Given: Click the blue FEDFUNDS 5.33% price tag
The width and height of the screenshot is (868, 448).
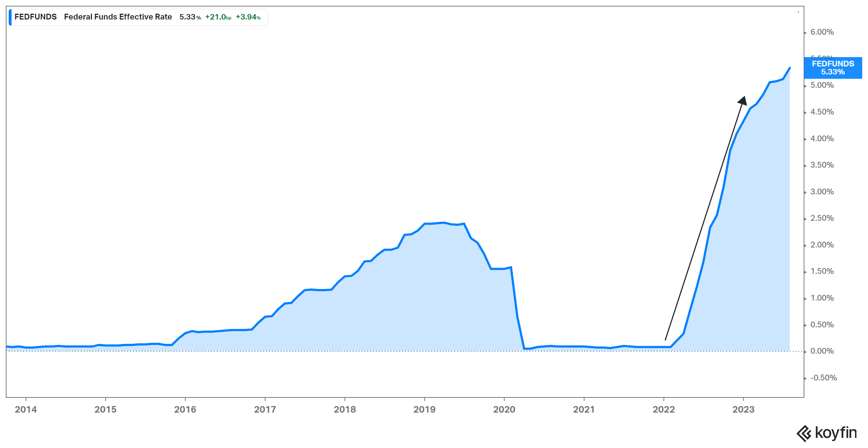Looking at the screenshot, I should 833,68.
